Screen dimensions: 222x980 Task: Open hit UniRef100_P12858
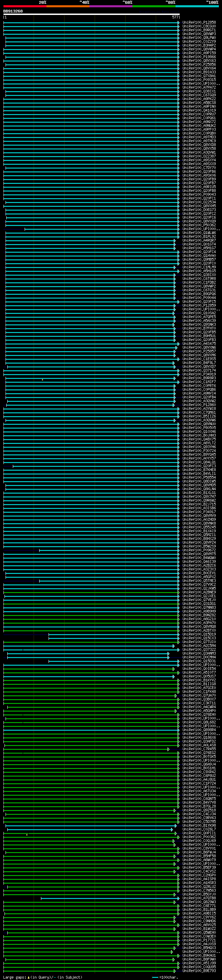point(199,23)
